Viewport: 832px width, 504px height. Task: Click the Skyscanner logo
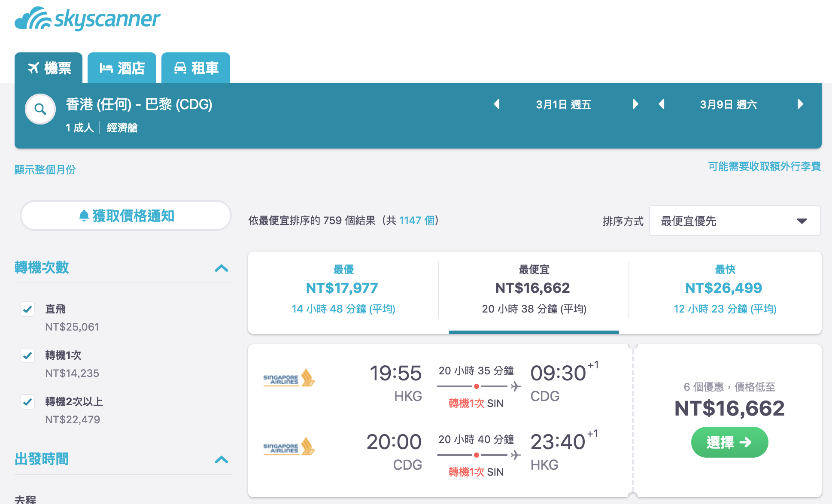pyautogui.click(x=87, y=19)
